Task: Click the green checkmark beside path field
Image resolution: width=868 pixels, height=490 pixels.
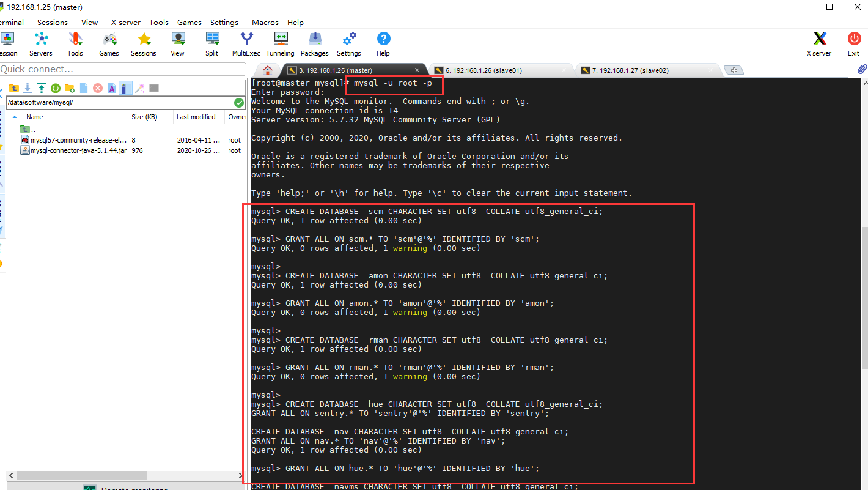Action: point(238,103)
